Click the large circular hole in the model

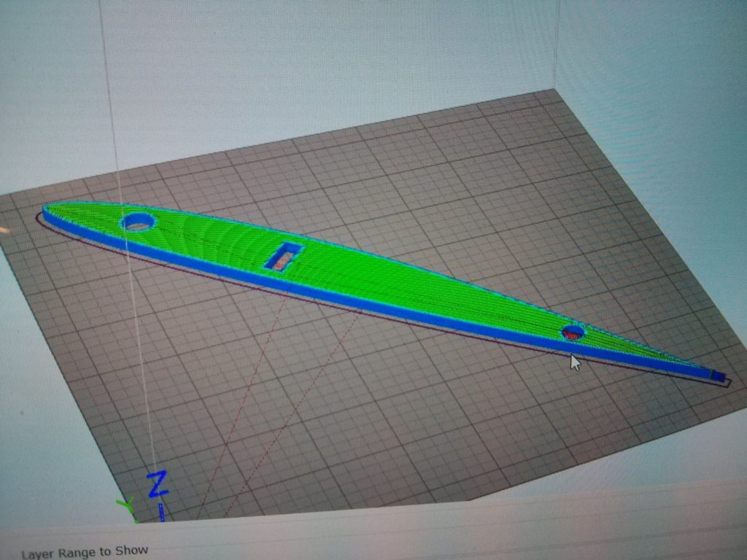pyautogui.click(x=138, y=222)
